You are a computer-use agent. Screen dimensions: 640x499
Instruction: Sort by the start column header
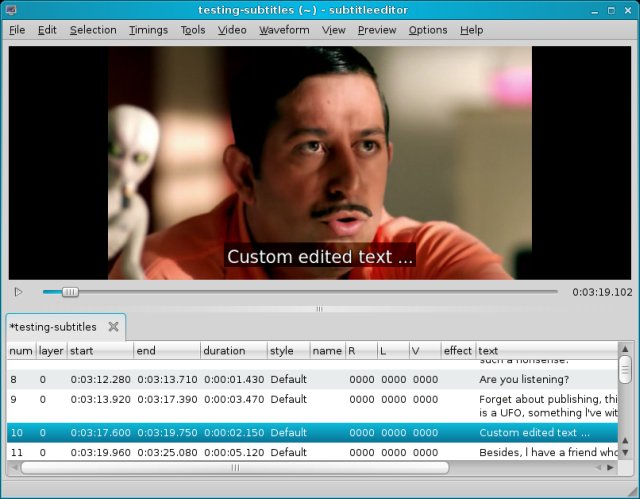[x=99, y=351]
